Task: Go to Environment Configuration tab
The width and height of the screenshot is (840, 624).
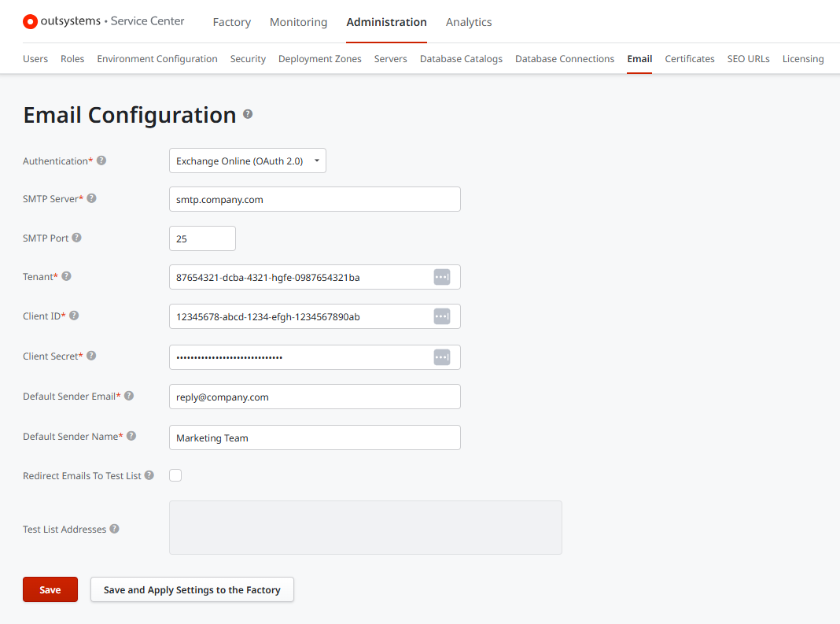Action: tap(157, 58)
